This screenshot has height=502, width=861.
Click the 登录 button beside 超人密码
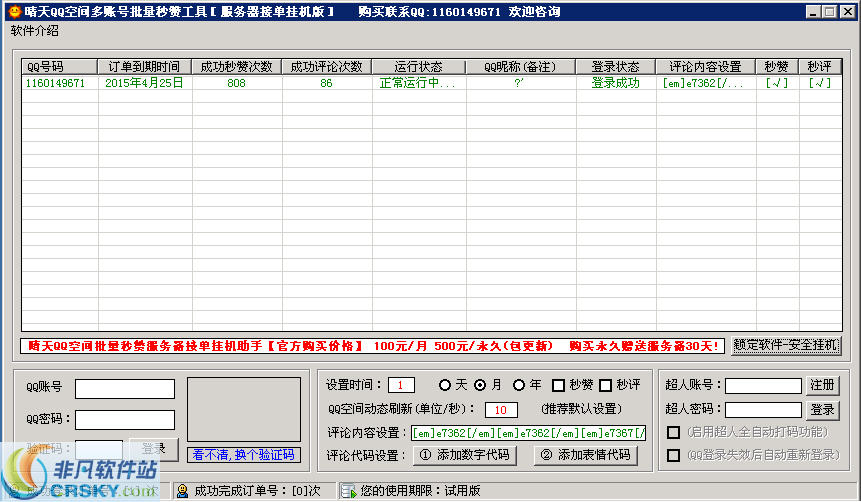click(x=822, y=410)
